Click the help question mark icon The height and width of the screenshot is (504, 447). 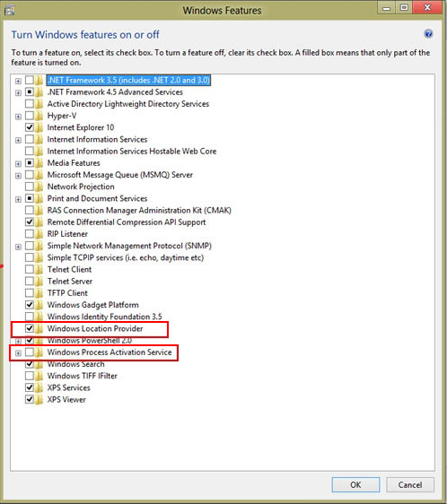point(428,34)
